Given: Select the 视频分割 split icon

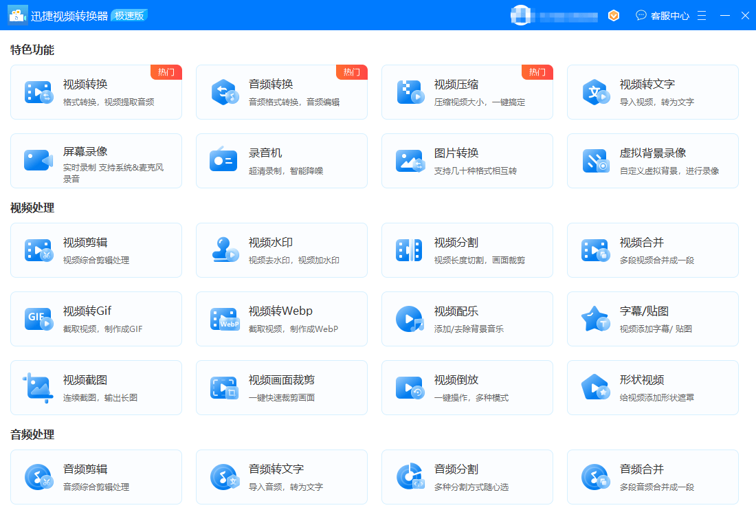Looking at the screenshot, I should click(409, 250).
